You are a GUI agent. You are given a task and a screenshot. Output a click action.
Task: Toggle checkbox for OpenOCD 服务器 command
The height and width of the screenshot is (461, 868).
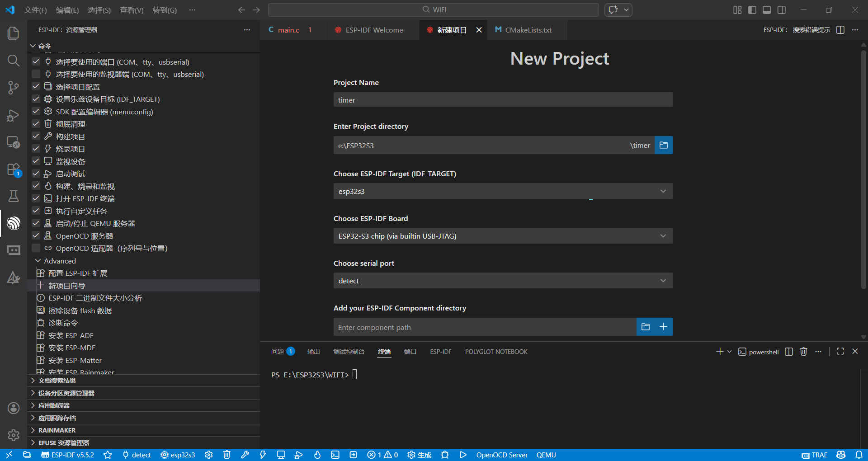point(36,235)
